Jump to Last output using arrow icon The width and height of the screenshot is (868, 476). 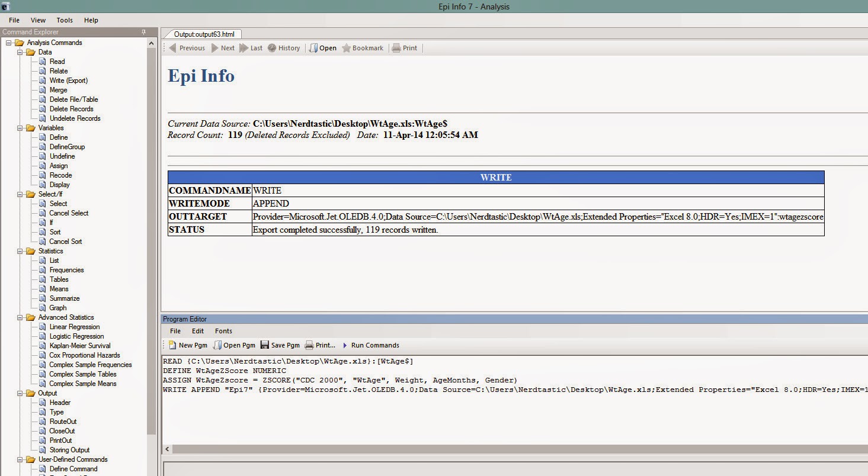click(x=244, y=48)
